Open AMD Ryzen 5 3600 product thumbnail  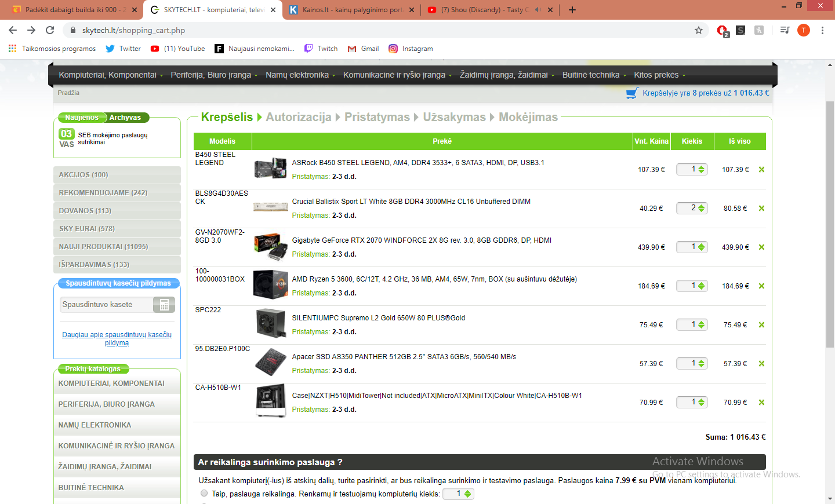[x=270, y=284]
